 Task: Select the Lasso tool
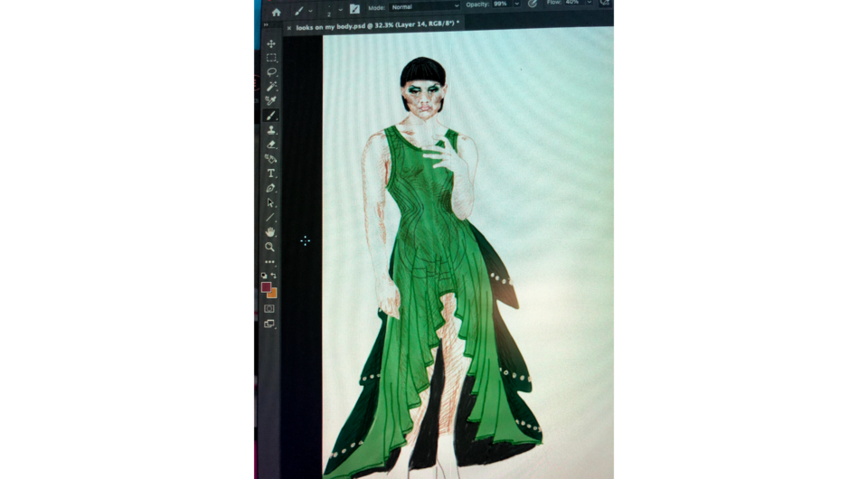point(270,72)
